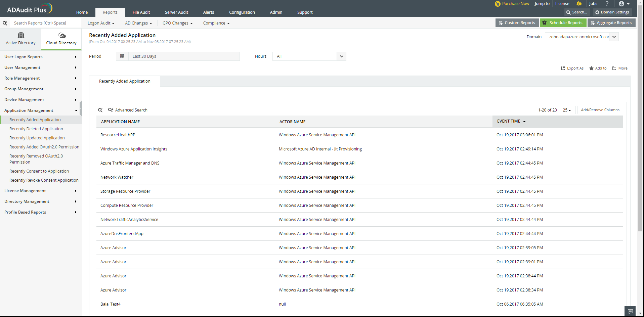Open the Domain selection dropdown
The image size is (644, 317).
[x=582, y=37]
